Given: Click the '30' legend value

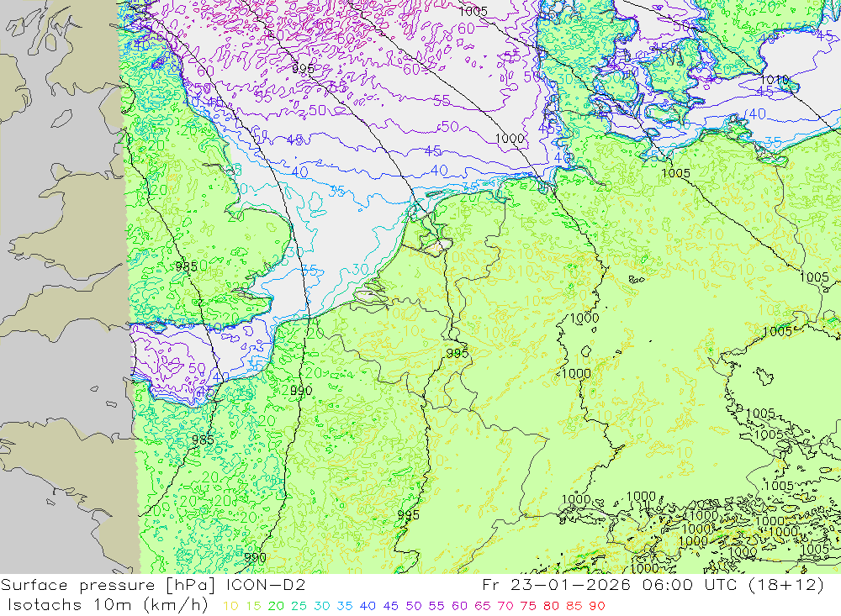Looking at the screenshot, I should pos(322,607).
